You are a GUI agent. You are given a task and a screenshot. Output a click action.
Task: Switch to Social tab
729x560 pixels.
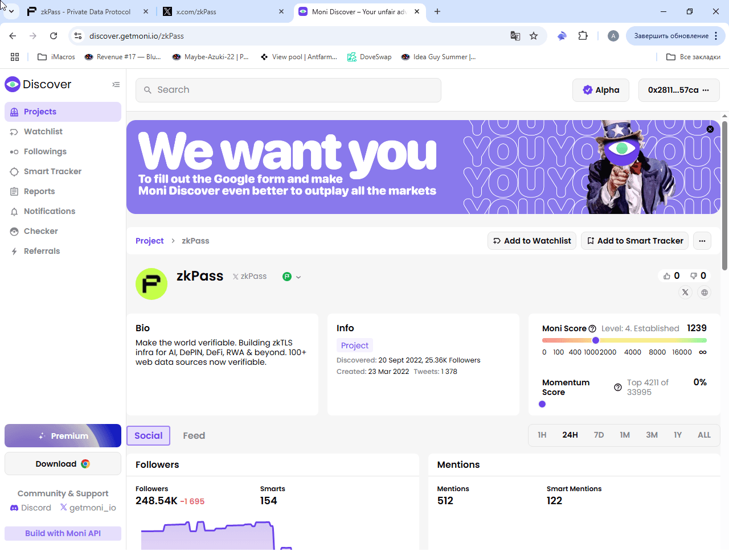click(149, 435)
